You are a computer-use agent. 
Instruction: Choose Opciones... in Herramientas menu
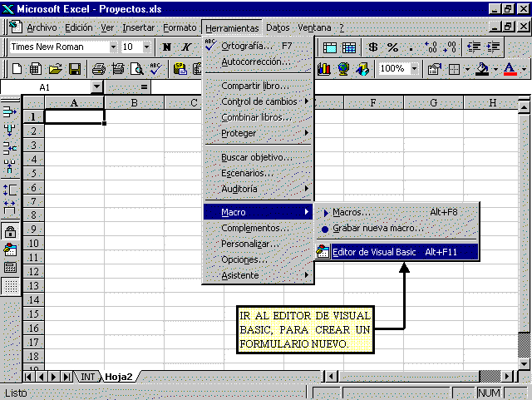click(259, 259)
